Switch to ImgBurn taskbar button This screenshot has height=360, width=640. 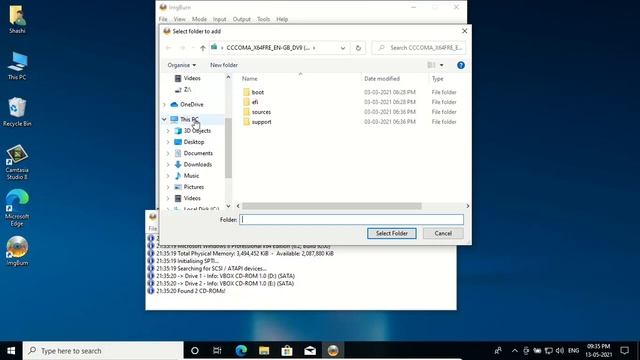point(333,351)
